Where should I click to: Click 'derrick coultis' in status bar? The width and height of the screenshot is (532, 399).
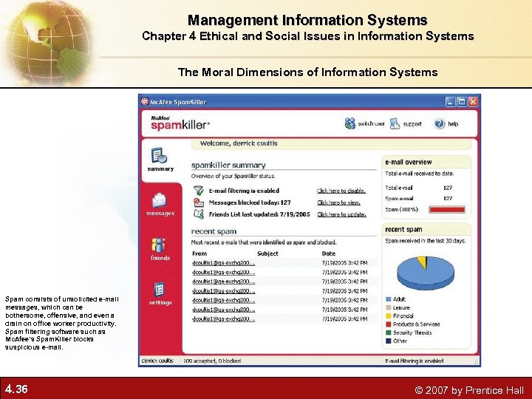[x=157, y=361]
